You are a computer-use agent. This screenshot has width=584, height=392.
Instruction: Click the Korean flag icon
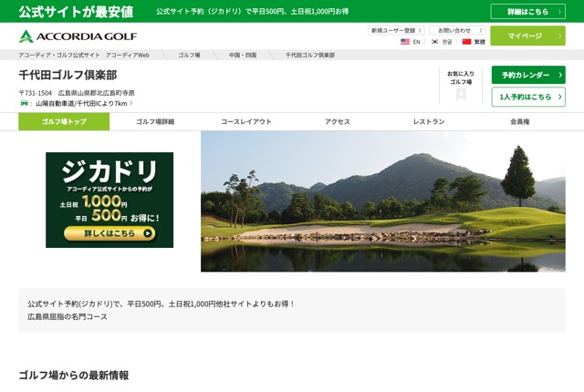[434, 42]
